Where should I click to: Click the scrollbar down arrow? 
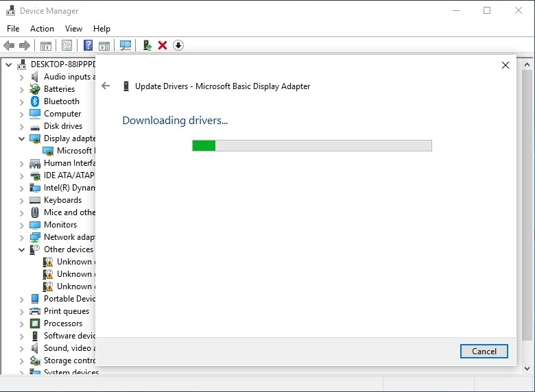click(527, 368)
